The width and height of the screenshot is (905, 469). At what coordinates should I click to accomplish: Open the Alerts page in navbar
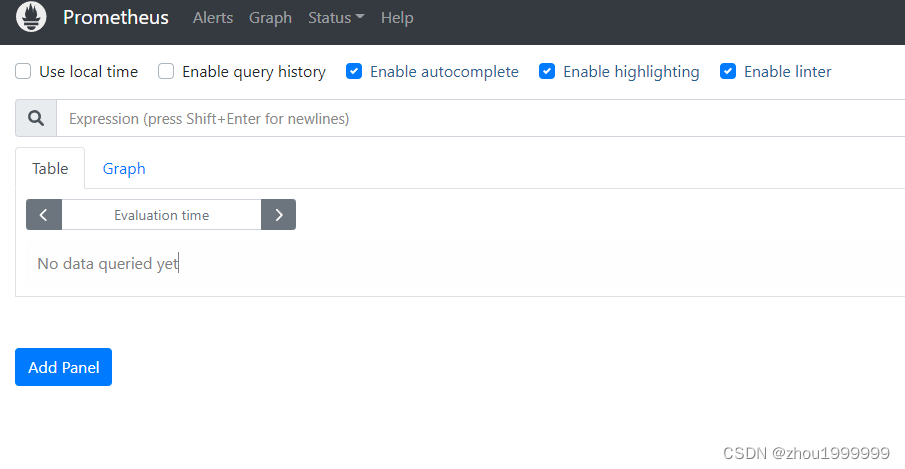tap(213, 18)
